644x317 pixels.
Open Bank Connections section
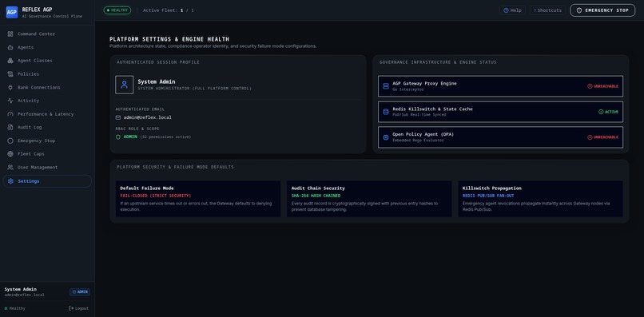coord(47,88)
